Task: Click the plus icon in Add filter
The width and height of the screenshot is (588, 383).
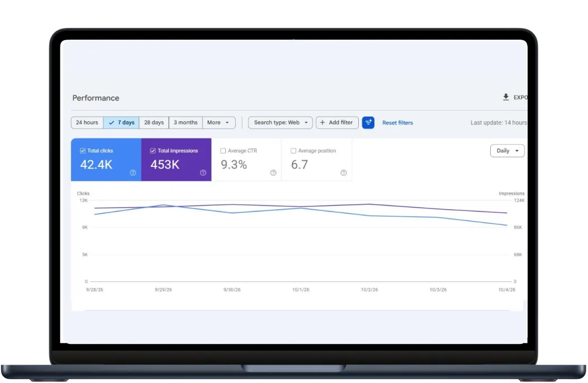Action: 323,122
